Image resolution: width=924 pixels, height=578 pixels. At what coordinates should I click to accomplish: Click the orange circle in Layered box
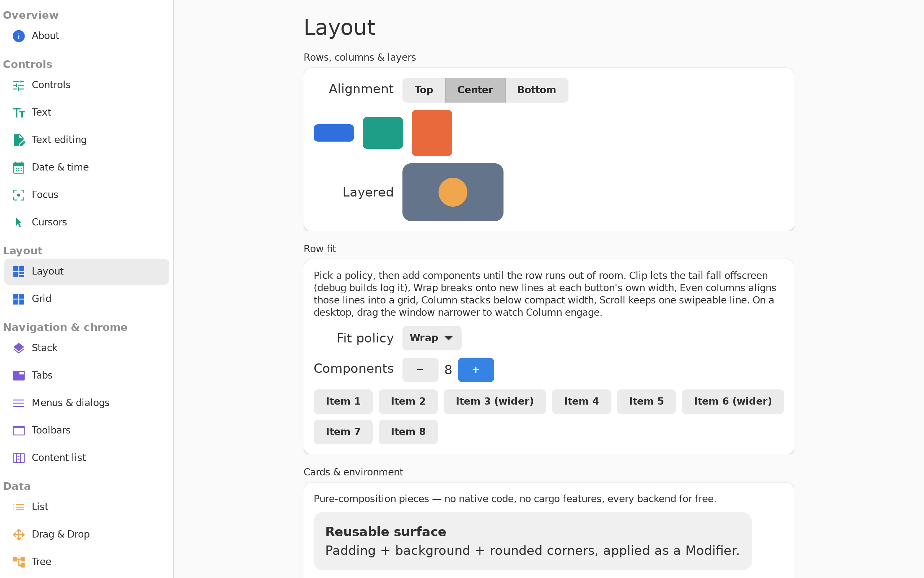tap(453, 192)
